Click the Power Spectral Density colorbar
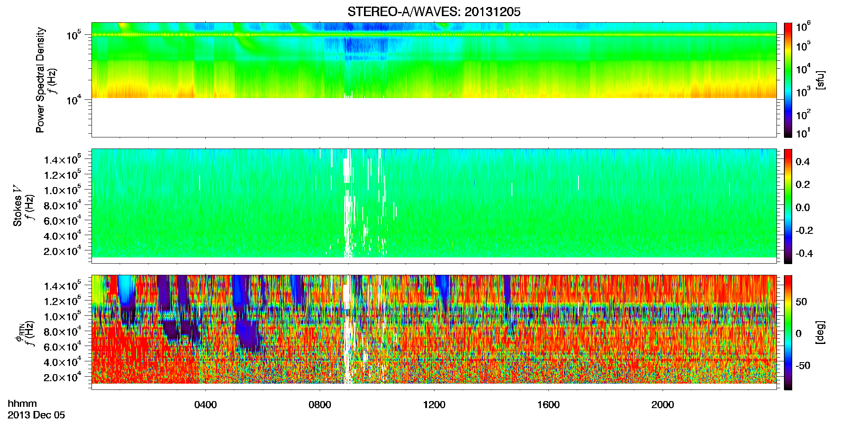The height and width of the screenshot is (447, 868). coord(788,80)
